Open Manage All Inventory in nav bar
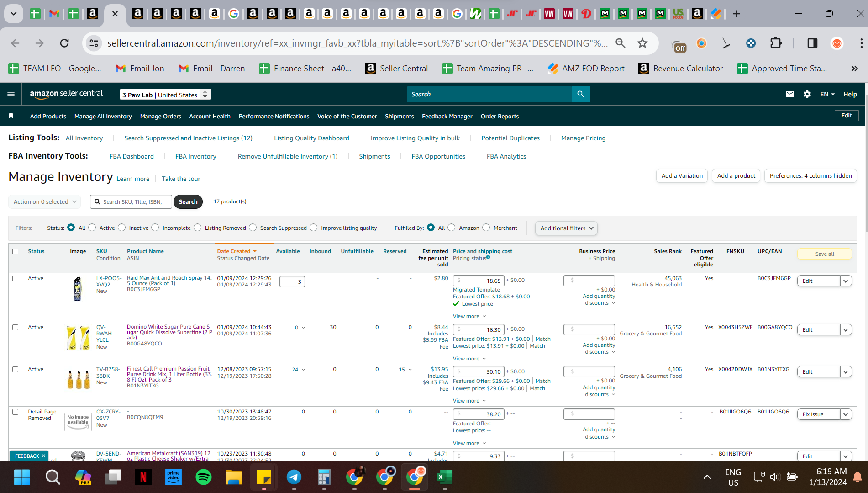Viewport: 868px width, 493px height. (103, 116)
